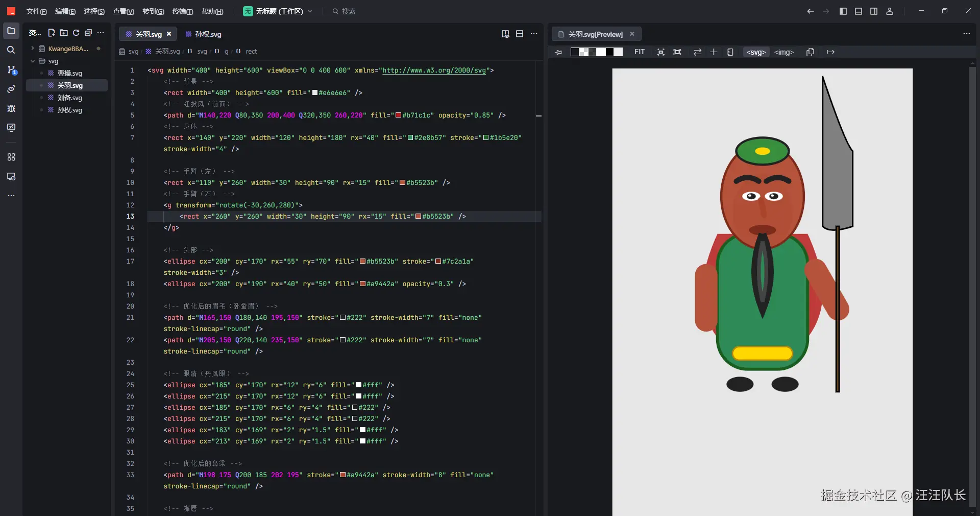Open the Source Control view with badge
Viewport: 980px width, 516px height.
tap(11, 69)
